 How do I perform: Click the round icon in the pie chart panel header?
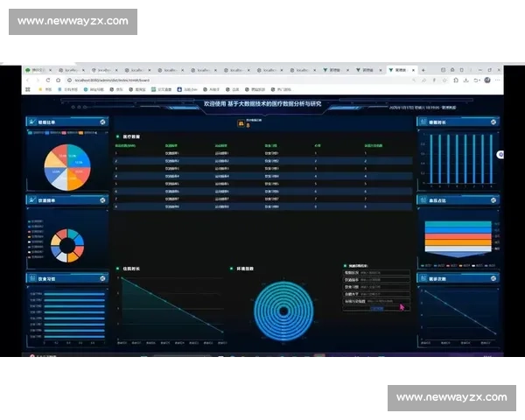point(102,122)
